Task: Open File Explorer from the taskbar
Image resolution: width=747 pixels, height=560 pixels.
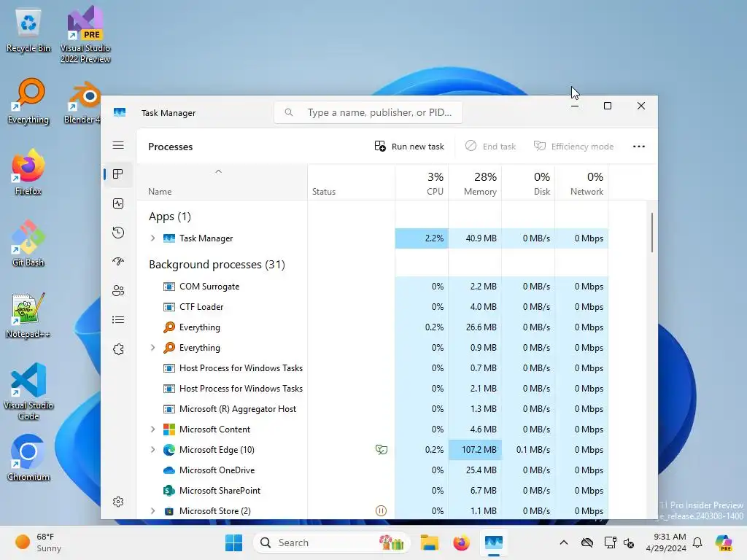Action: point(429,542)
